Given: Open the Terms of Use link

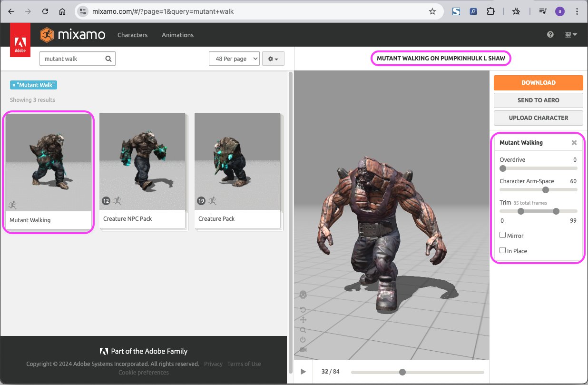Looking at the screenshot, I should tap(244, 364).
